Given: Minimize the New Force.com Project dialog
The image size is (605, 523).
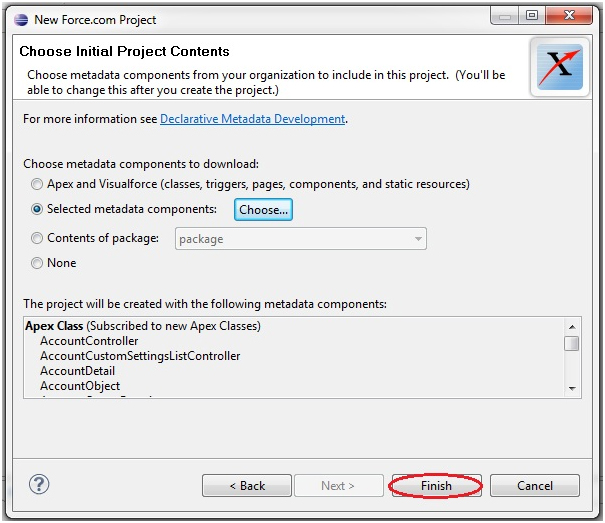Looking at the screenshot, I should 504,16.
